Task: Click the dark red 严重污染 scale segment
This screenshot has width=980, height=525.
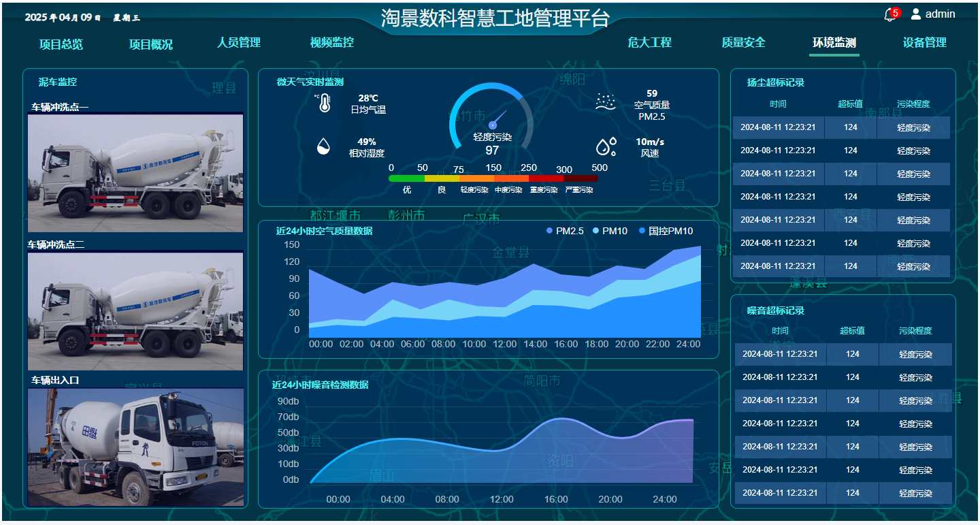Action: (x=581, y=178)
